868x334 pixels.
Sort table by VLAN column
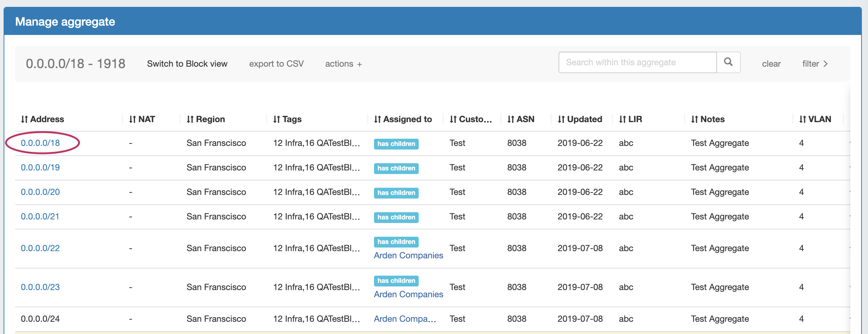(815, 119)
